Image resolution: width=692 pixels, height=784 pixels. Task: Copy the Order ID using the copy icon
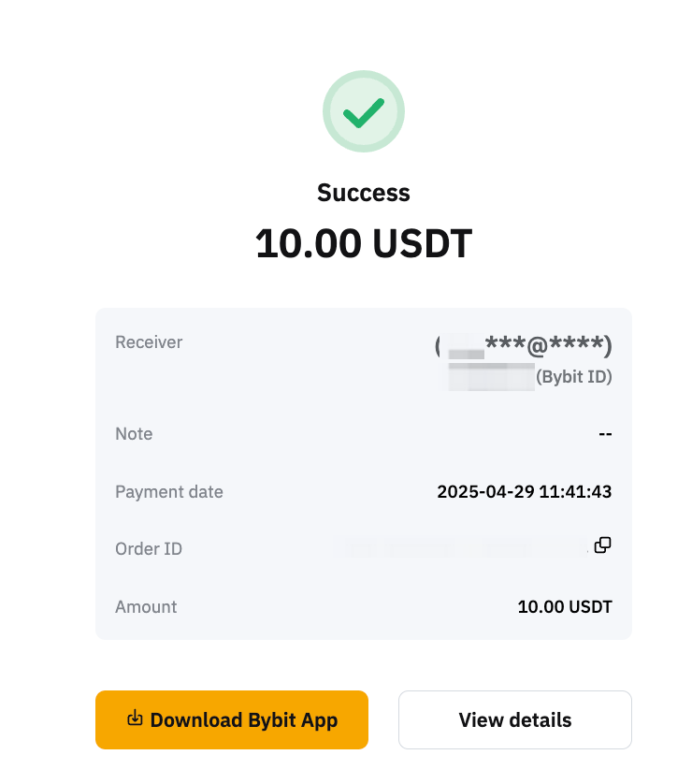point(602,544)
